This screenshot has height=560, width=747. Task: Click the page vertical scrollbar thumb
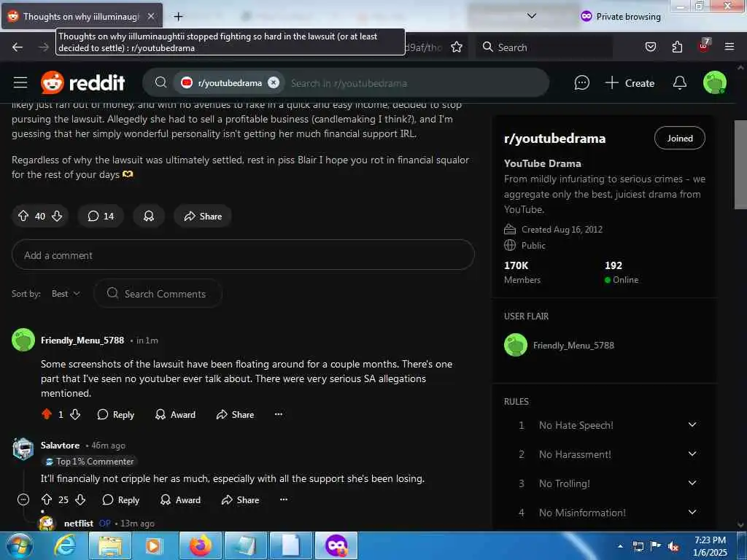740,165
